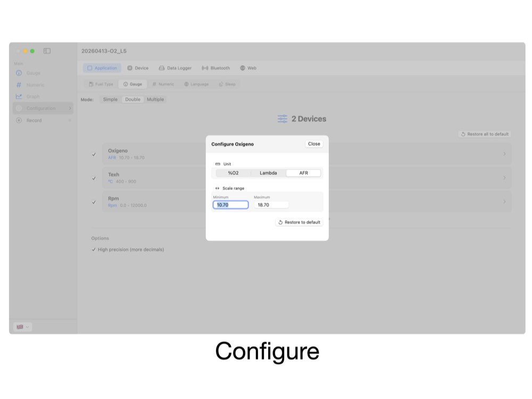The image size is (532, 399).
Task: Toggle the Texh row checkmark
Action: 94,178
